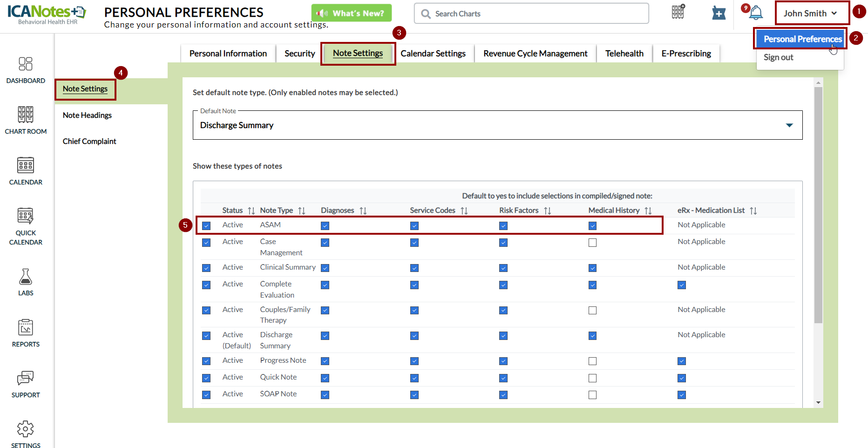Screen dimensions: 868x448
Task: Uncheck the Progress Note active checkbox
Action: (x=206, y=361)
